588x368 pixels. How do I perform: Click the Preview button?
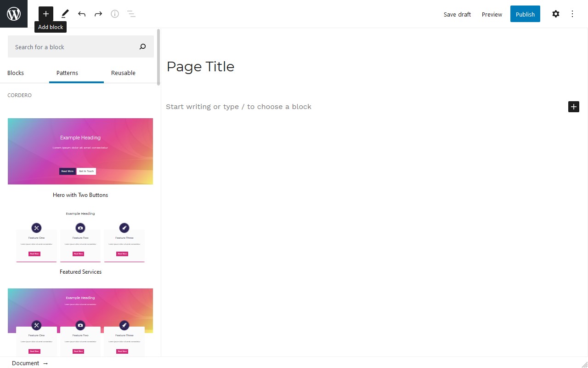(x=492, y=14)
